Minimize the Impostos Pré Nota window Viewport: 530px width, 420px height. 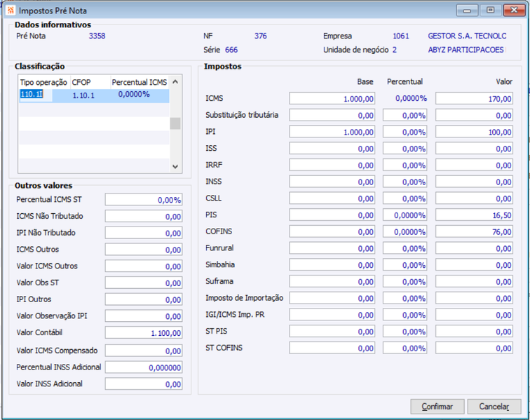(x=467, y=10)
